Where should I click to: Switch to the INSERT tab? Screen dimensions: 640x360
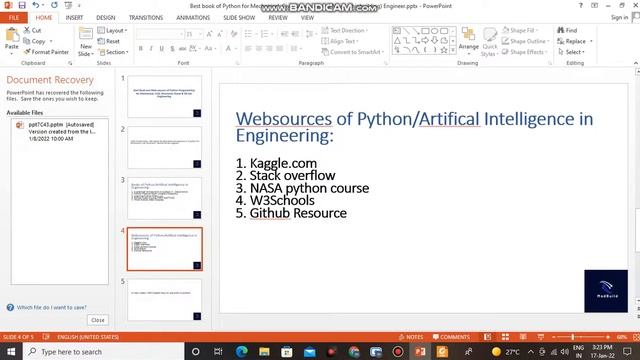click(x=74, y=18)
